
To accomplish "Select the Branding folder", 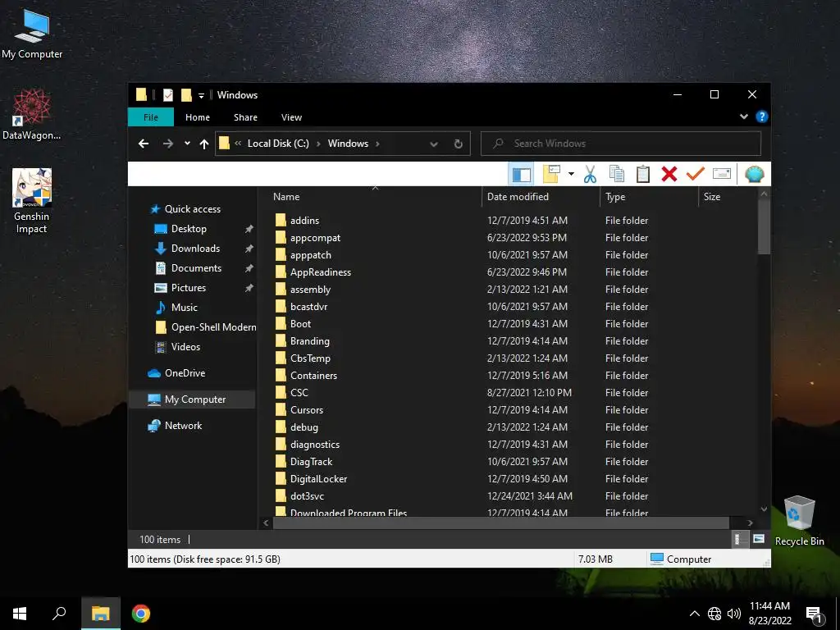I will pos(309,340).
